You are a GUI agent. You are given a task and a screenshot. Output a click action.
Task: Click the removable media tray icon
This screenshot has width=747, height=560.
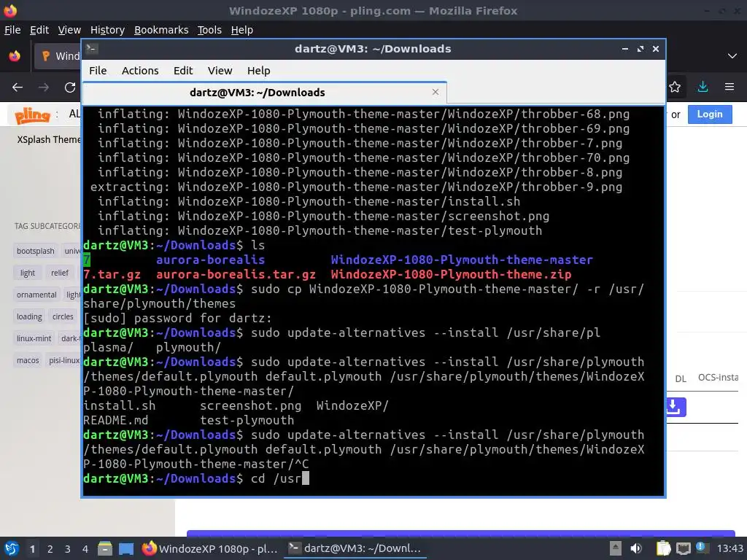[615, 548]
